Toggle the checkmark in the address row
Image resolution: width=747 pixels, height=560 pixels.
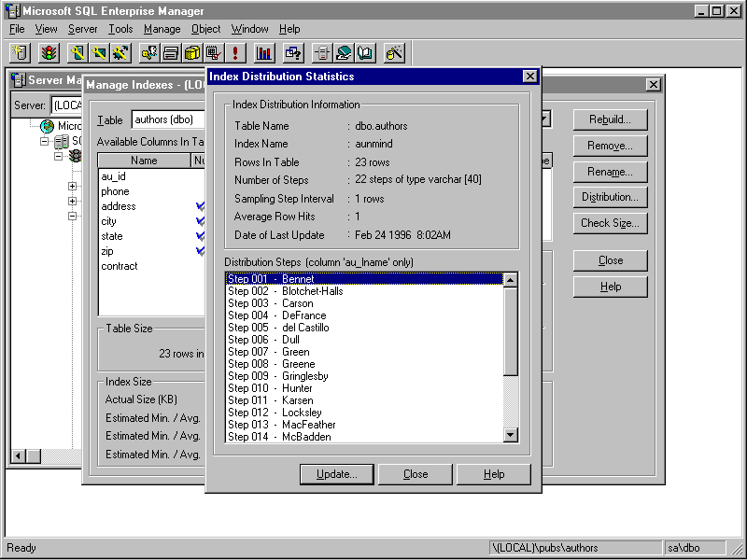(x=200, y=206)
